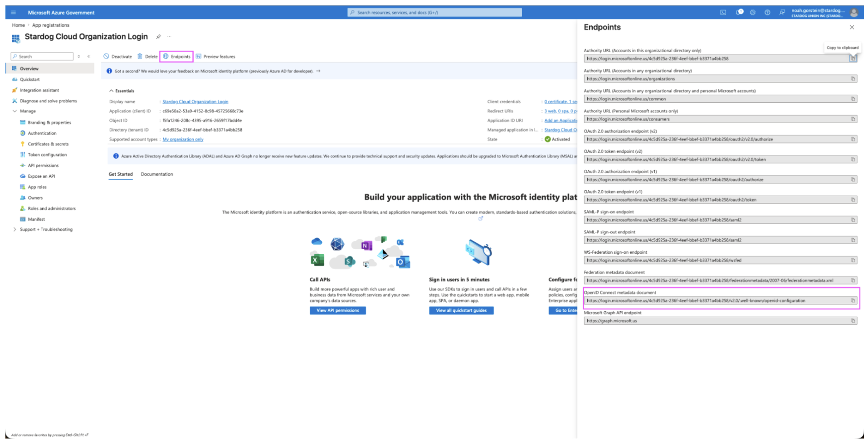868x444 pixels.
Task: Focus the top search resources box
Action: click(434, 12)
